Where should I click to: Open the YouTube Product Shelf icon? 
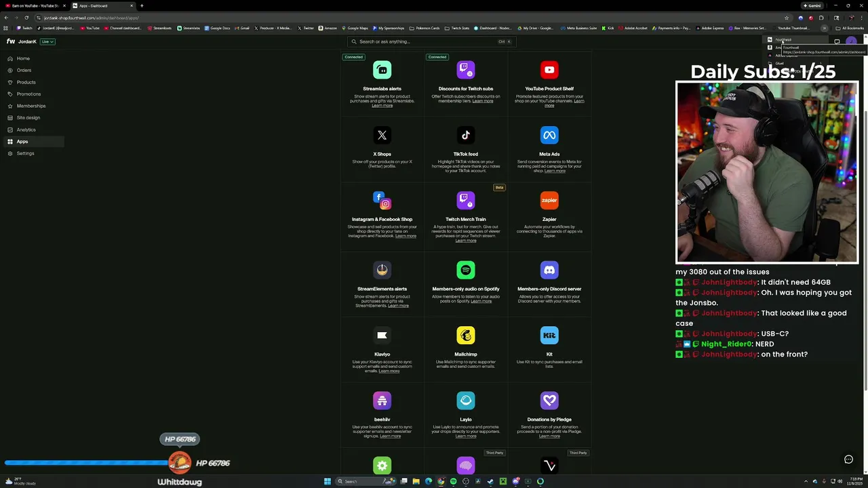[549, 70]
